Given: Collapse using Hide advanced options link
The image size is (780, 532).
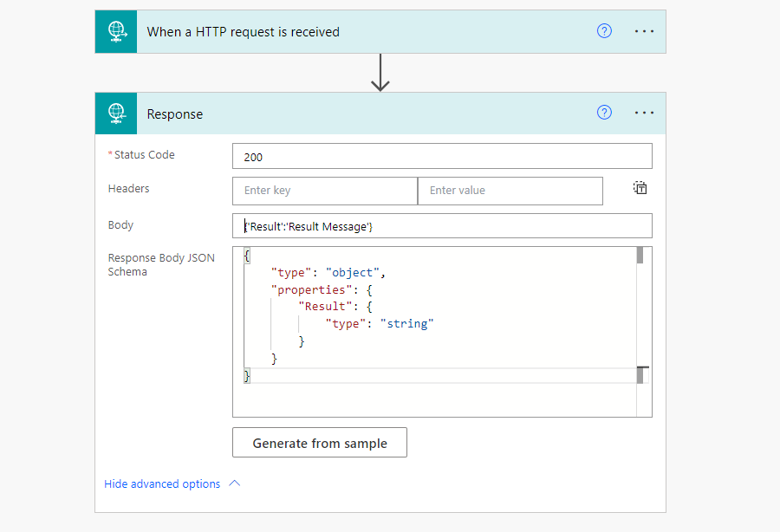Looking at the screenshot, I should pyautogui.click(x=162, y=483).
